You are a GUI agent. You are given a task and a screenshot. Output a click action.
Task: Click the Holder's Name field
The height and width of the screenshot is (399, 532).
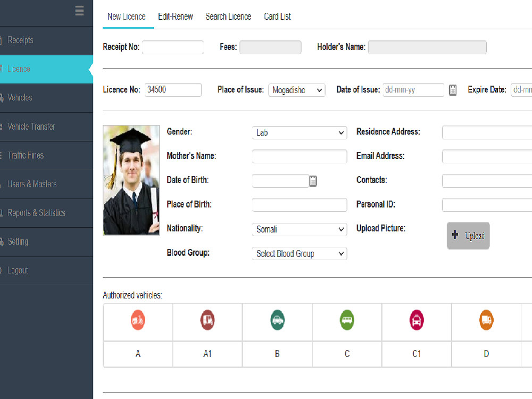(x=427, y=47)
